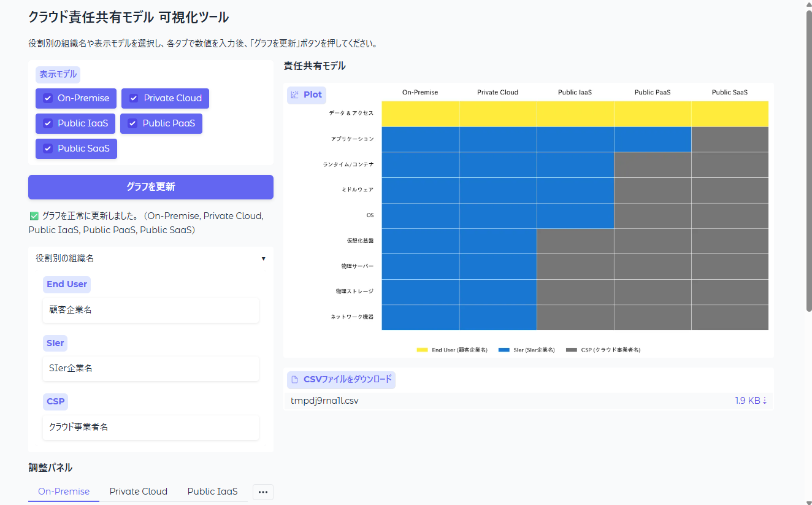Focus the CSP クラウド事業者名 input field
The width and height of the screenshot is (812, 505).
(151, 427)
